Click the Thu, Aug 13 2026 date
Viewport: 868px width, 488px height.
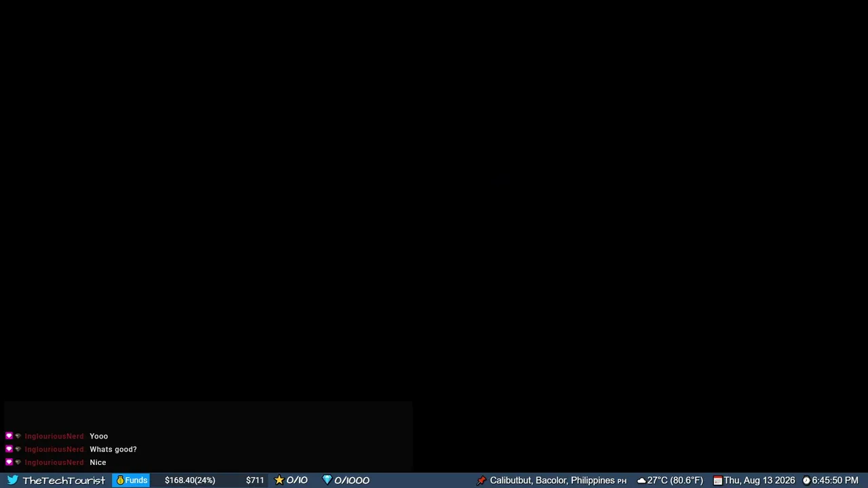tap(759, 481)
